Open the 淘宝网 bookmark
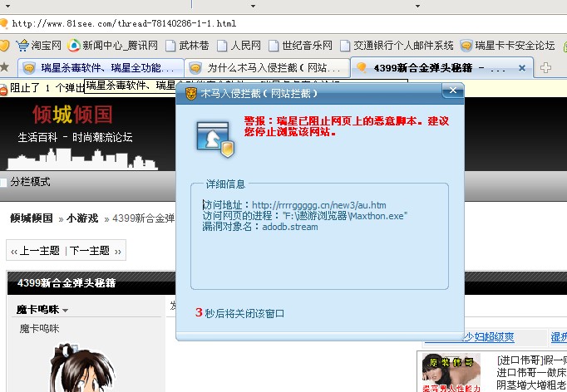567x392 pixels. pyautogui.click(x=46, y=46)
